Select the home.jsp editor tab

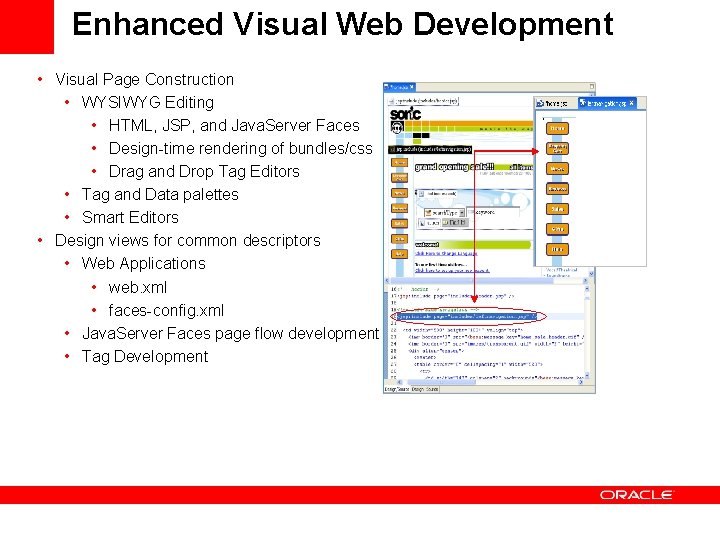[399, 87]
